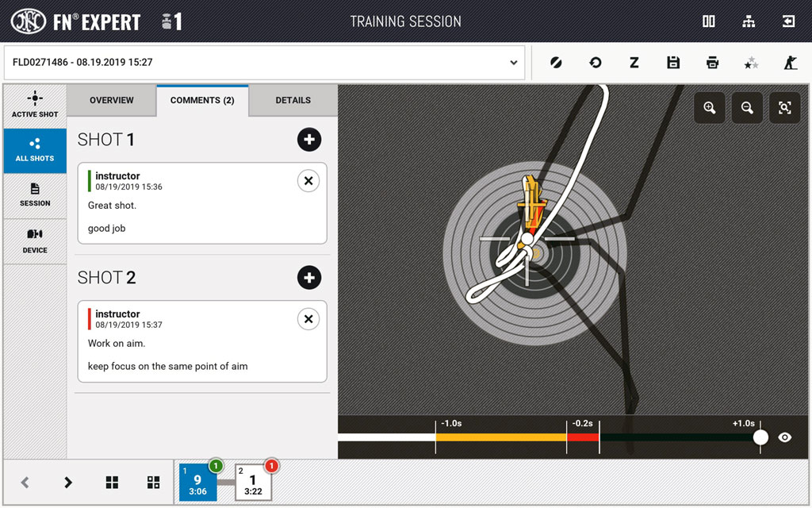Screen dimensions: 812x508
Task: Open the SESSION panel in the left sidebar
Action: 35,196
